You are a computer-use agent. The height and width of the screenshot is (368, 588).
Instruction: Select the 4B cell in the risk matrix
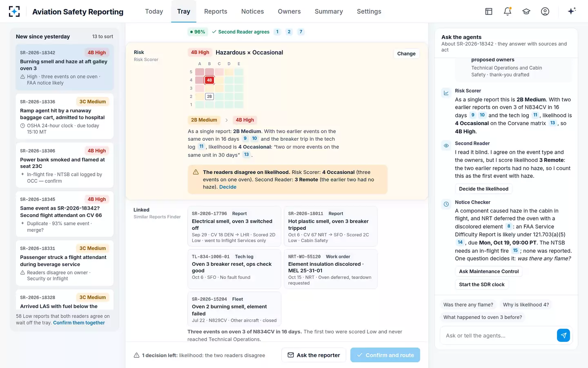[x=209, y=80]
